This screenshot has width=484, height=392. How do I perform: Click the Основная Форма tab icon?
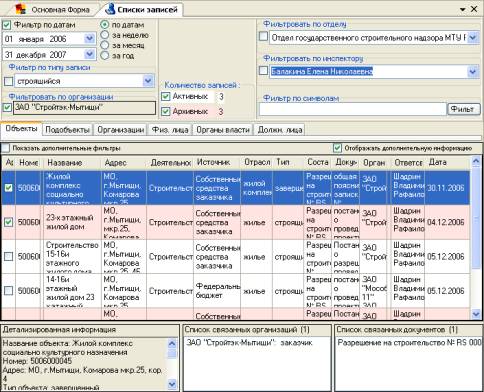21,9
